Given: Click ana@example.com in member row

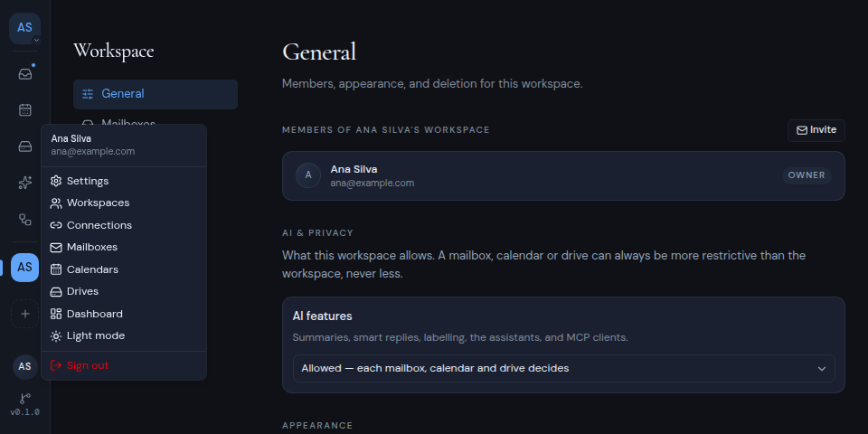Looking at the screenshot, I should click(x=372, y=184).
